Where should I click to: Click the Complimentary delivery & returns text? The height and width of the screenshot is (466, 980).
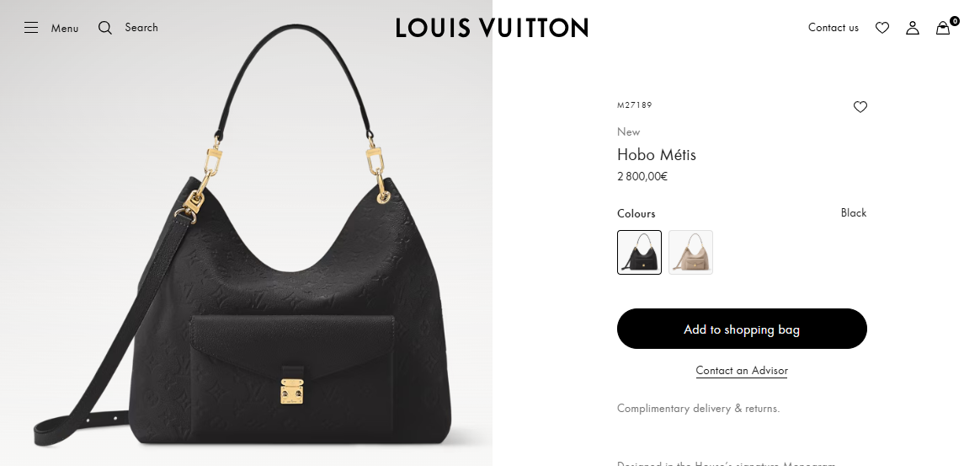coord(698,409)
